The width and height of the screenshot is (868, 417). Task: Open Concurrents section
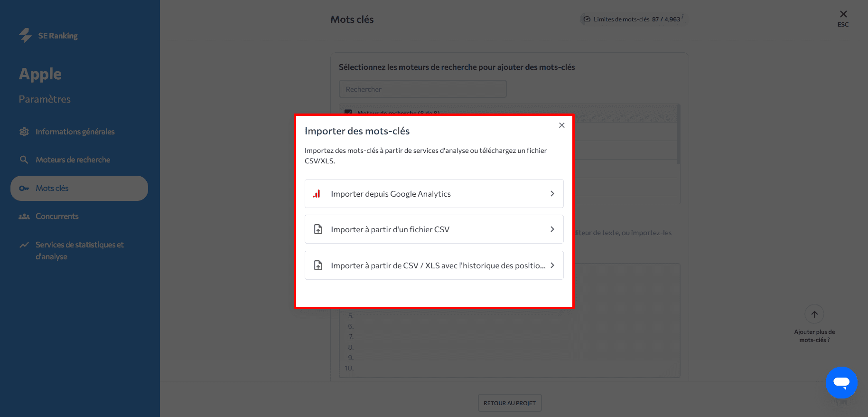point(57,216)
